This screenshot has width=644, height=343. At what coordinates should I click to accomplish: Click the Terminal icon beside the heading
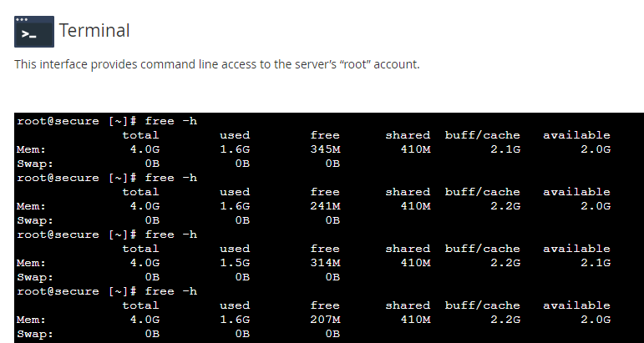(34, 31)
